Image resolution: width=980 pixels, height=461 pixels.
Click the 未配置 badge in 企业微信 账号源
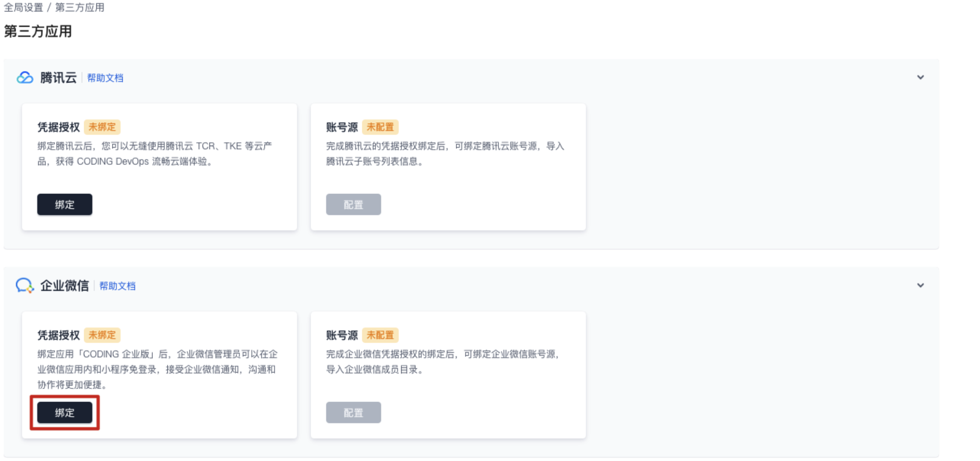point(380,335)
